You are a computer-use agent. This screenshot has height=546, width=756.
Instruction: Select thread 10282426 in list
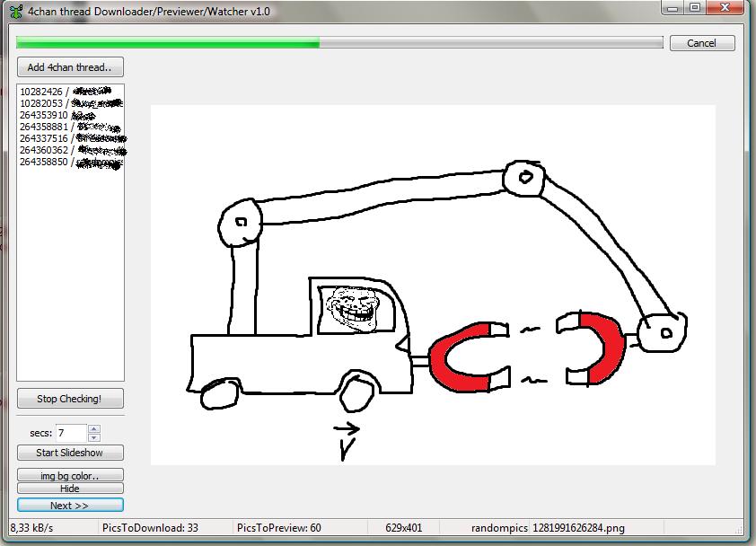70,92
